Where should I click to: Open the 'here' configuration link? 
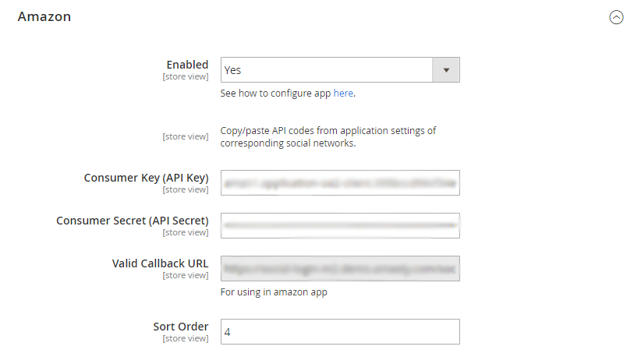(x=343, y=94)
